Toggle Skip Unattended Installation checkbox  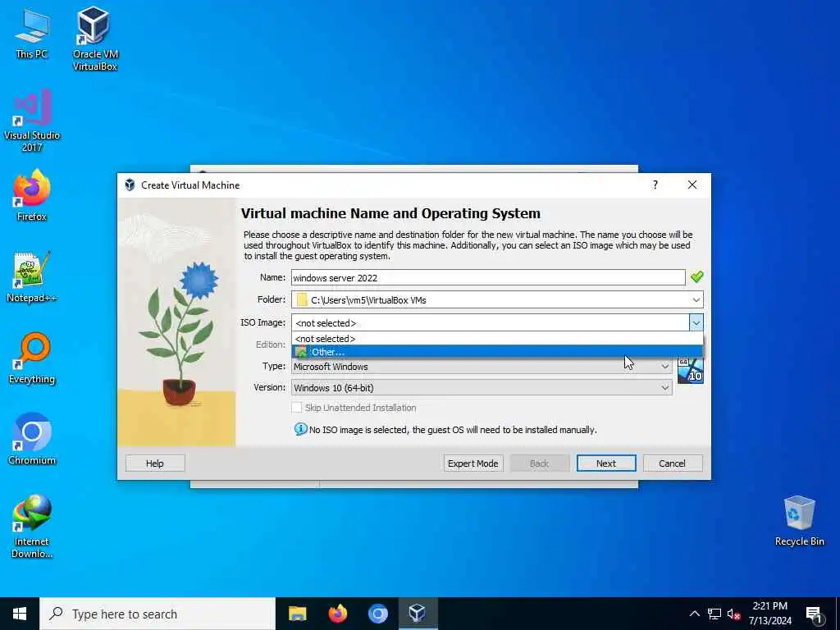pos(296,408)
